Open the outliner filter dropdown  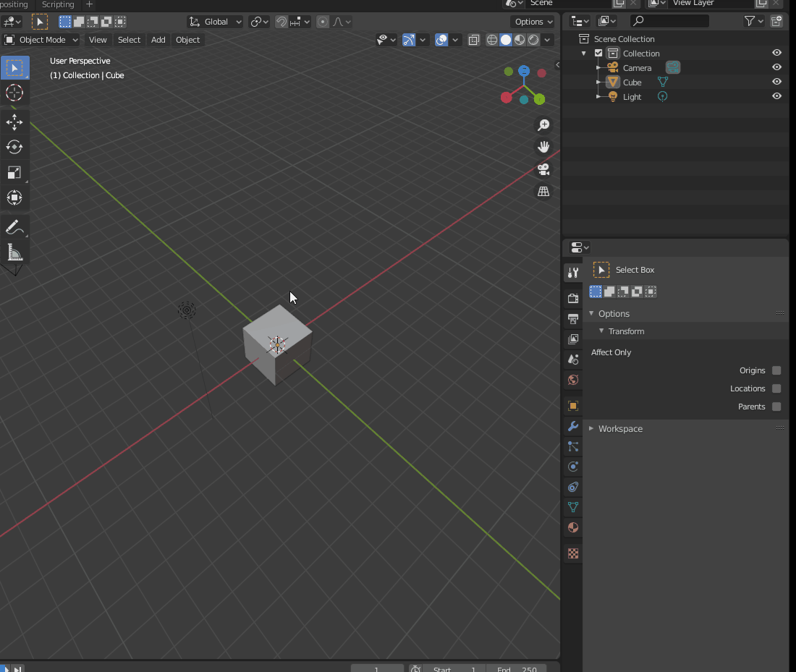753,21
